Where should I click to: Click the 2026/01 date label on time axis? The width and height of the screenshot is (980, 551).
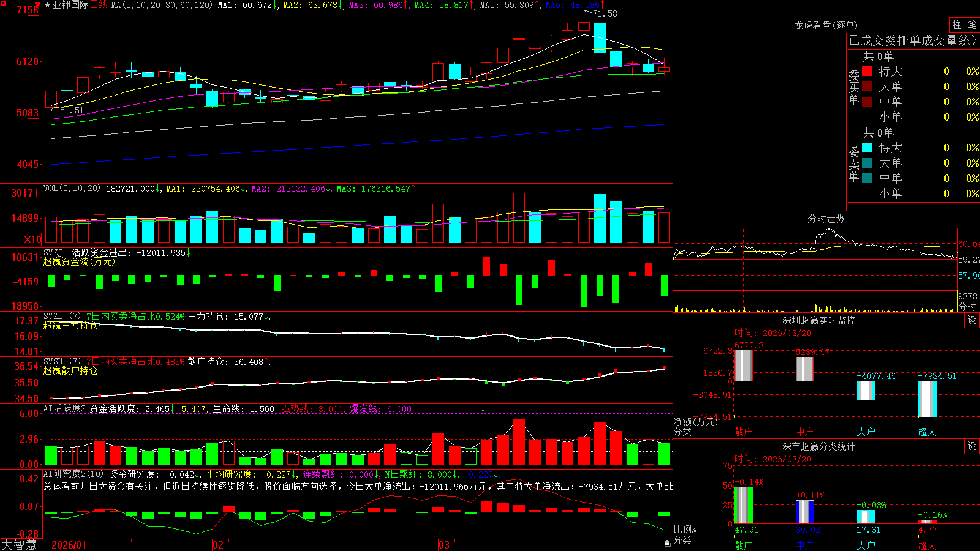[69, 545]
